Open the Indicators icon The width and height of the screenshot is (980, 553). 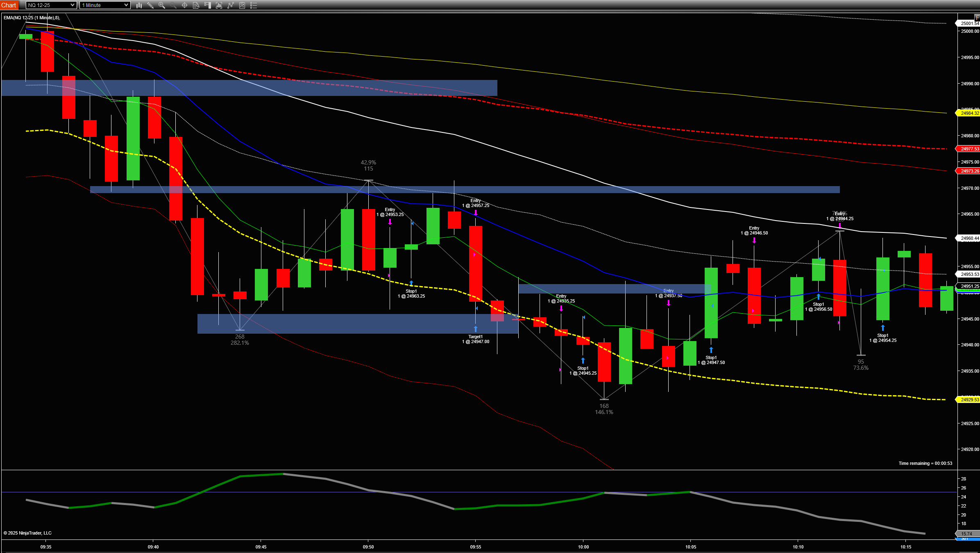point(231,5)
